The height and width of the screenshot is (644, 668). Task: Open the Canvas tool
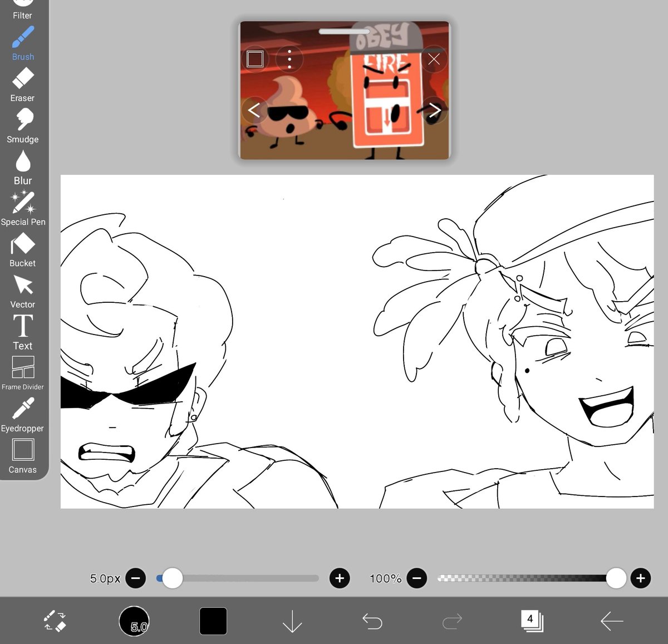23,455
